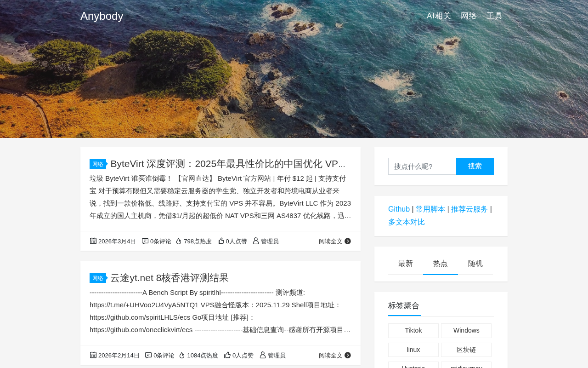The height and width of the screenshot is (368, 588).
Task: Click the comment icon on 云途yt.net post
Action: point(148,355)
